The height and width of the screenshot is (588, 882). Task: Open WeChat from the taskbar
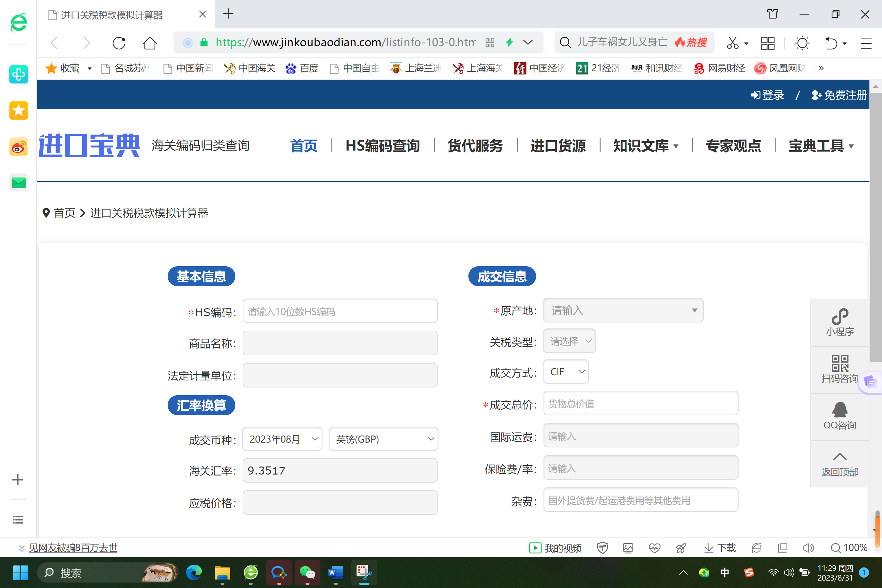click(307, 573)
